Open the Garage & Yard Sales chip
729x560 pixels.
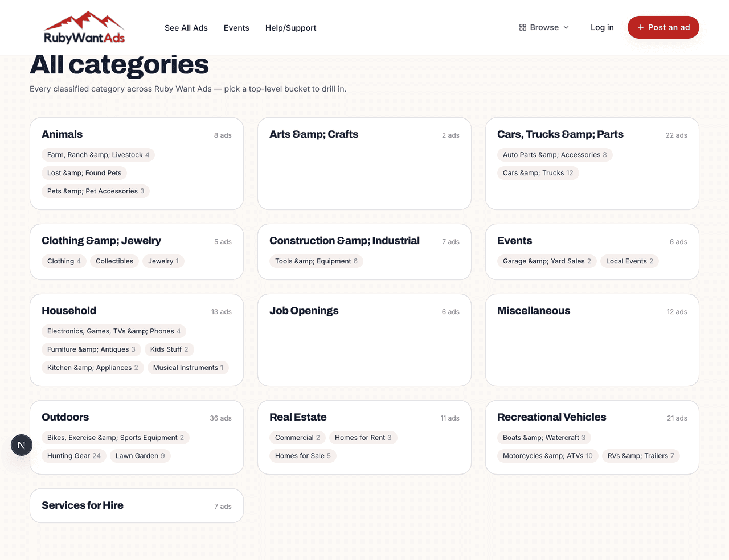(546, 261)
